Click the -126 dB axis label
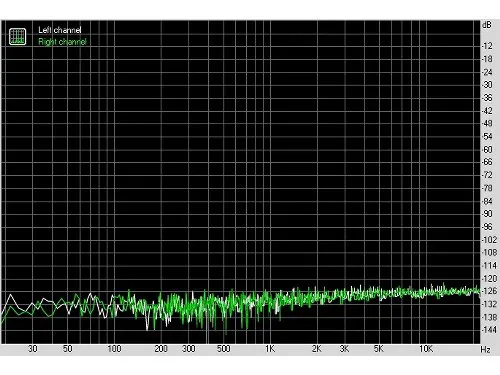500x375 pixels. 489,291
